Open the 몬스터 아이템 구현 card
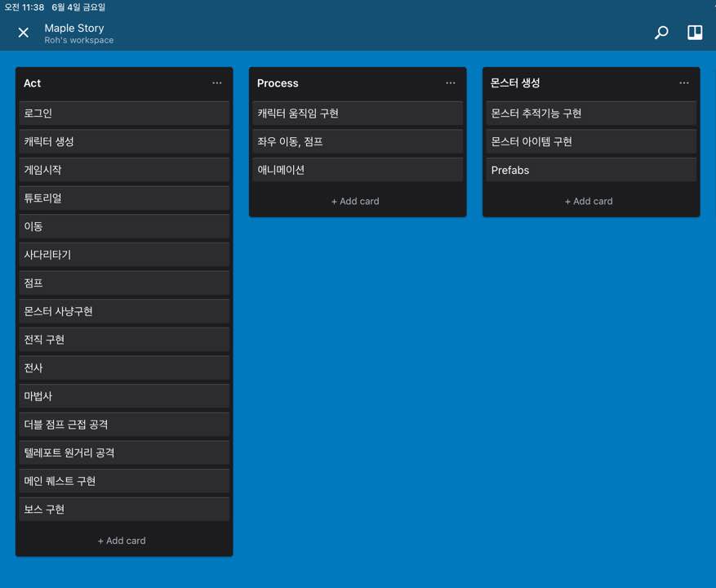 [x=591, y=141]
